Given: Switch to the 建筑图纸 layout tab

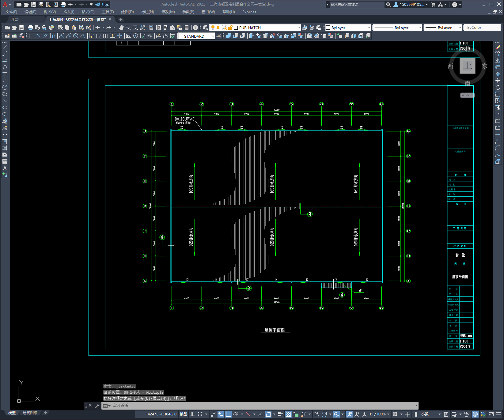Looking at the screenshot, I should 30,413.
